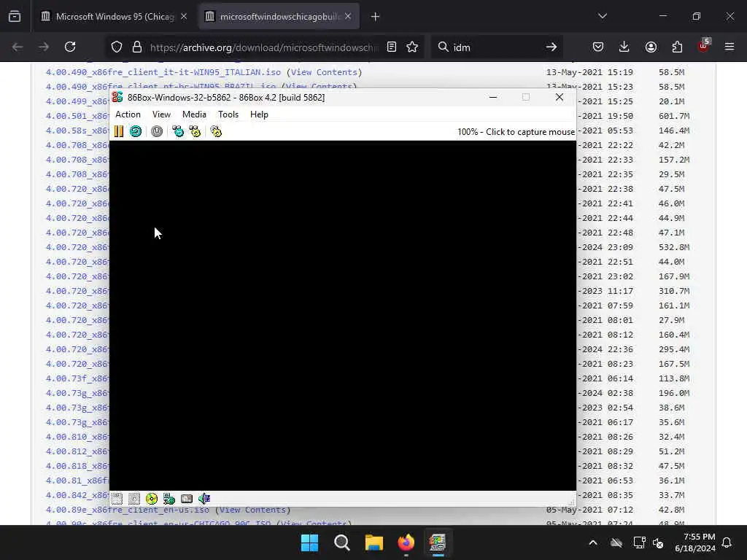Open the 4.00.501 build link

77,116
